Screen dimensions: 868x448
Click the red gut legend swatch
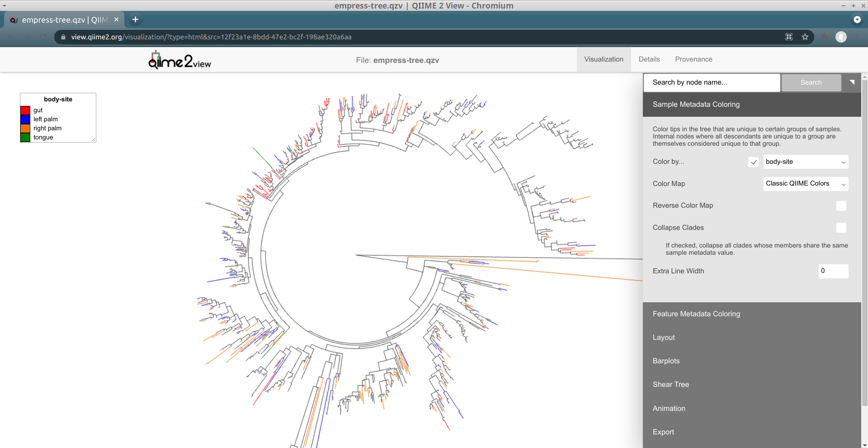[25, 110]
